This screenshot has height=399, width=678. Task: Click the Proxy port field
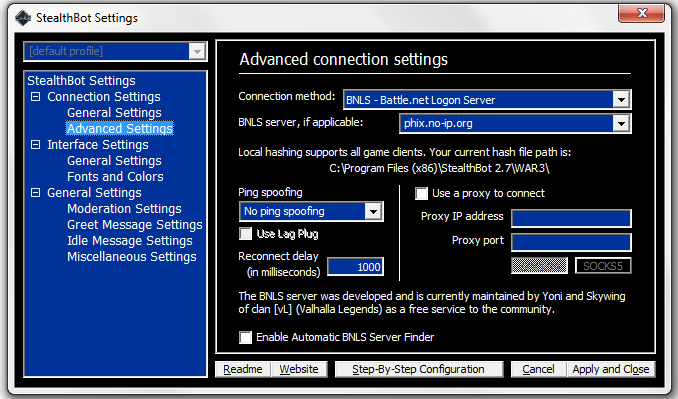[x=571, y=243]
